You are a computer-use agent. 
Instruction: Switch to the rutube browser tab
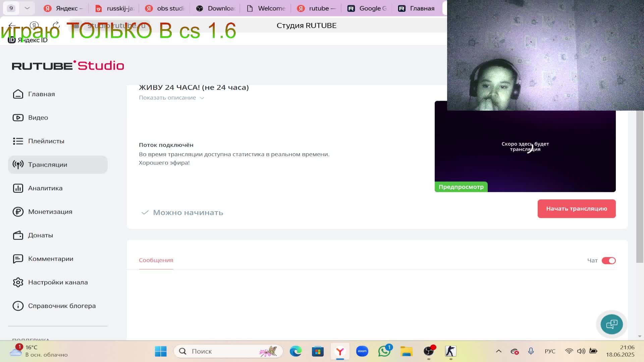316,8
